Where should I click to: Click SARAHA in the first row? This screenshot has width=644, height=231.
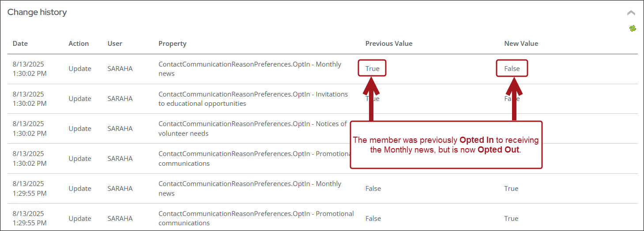tap(120, 69)
